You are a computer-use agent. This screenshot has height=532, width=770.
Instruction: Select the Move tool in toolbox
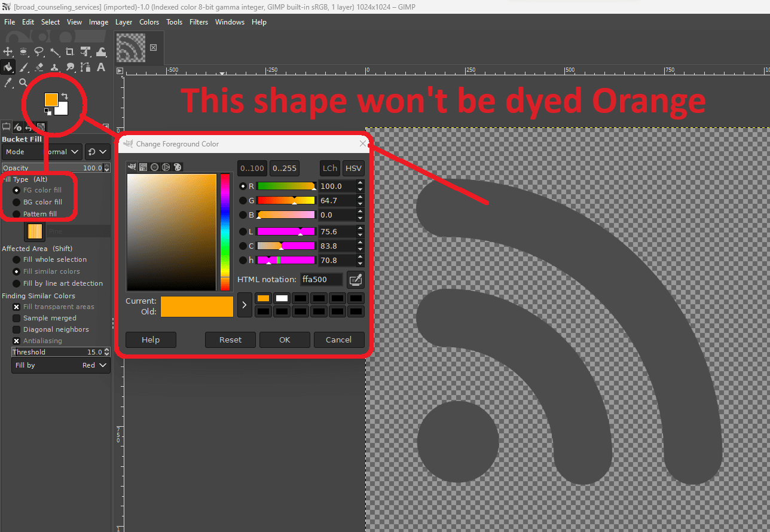pos(8,52)
